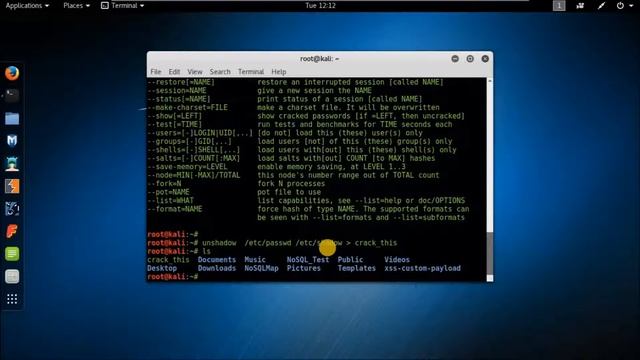Click Music in ls output
640x360 pixels.
point(255,260)
